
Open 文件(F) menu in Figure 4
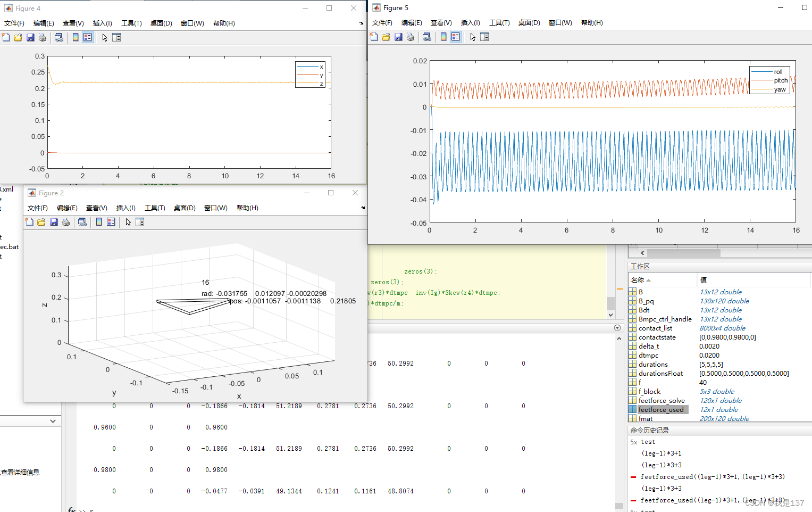click(14, 23)
